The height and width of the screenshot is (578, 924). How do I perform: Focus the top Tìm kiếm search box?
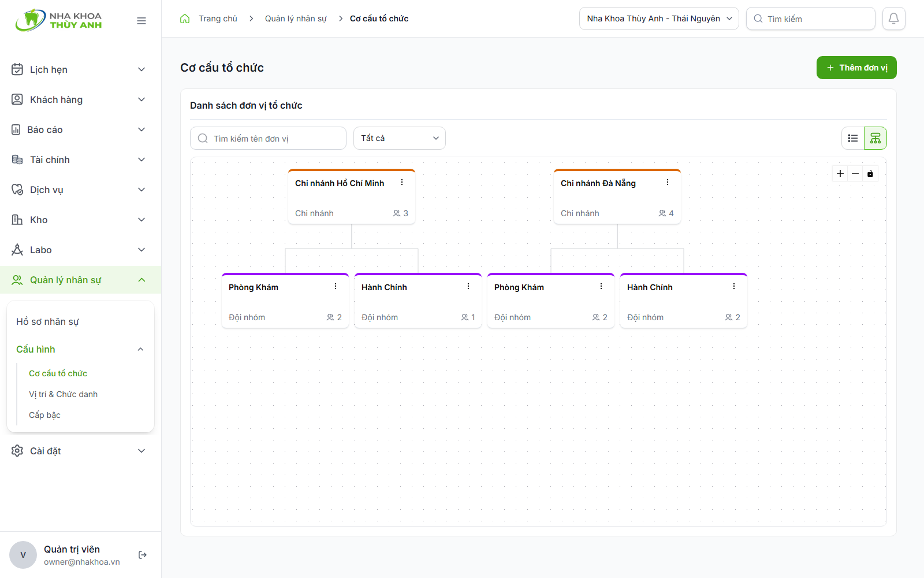(811, 18)
